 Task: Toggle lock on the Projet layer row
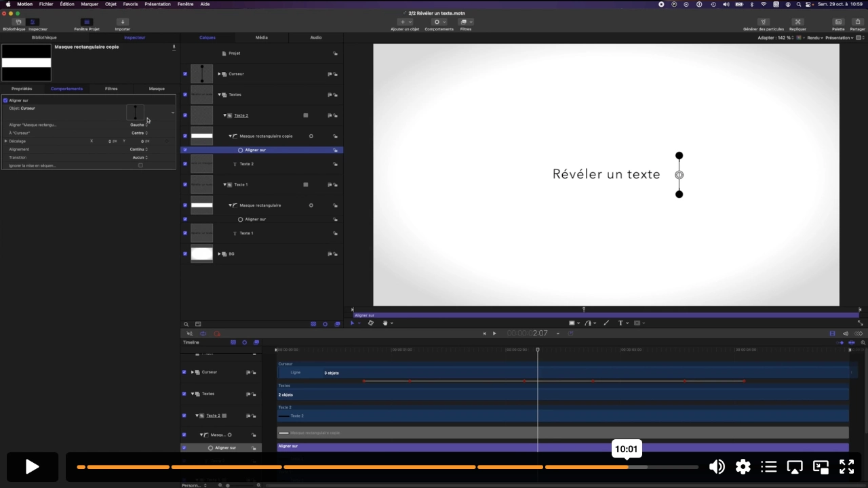(335, 53)
